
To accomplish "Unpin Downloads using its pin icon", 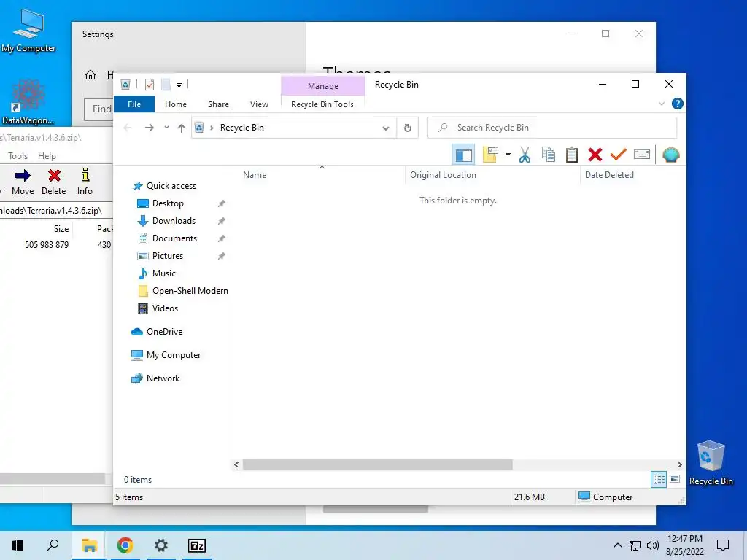I will point(222,222).
